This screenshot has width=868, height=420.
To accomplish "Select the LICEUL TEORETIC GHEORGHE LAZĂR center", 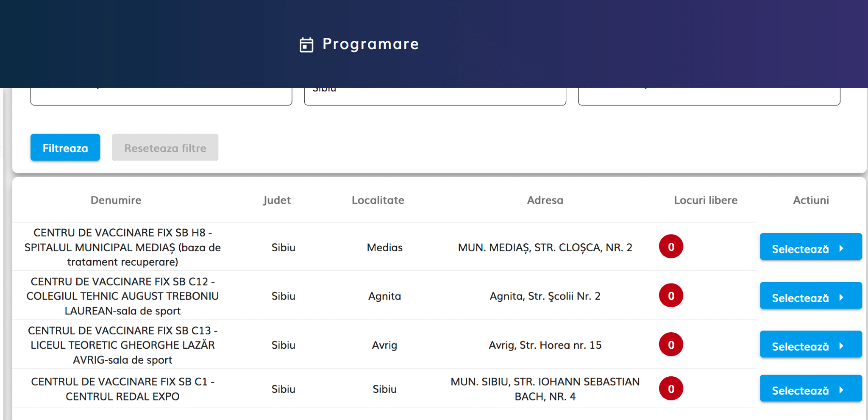I will [810, 344].
